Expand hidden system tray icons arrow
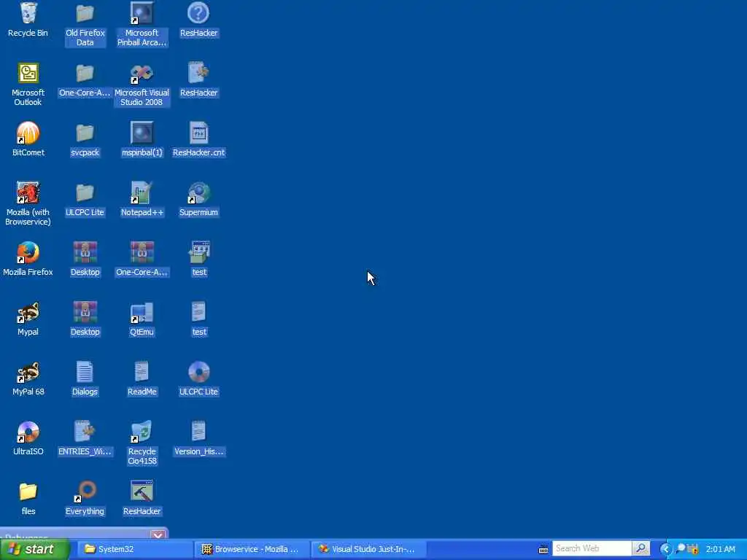 click(x=665, y=549)
